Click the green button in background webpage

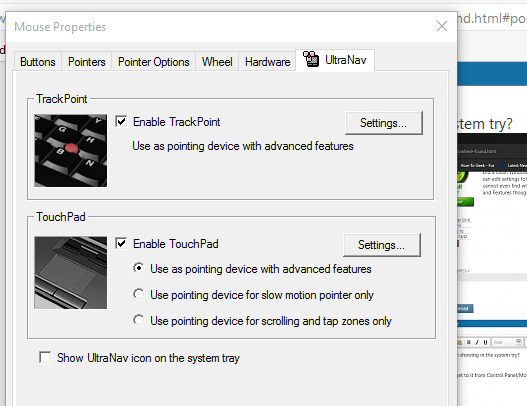pyautogui.click(x=465, y=202)
